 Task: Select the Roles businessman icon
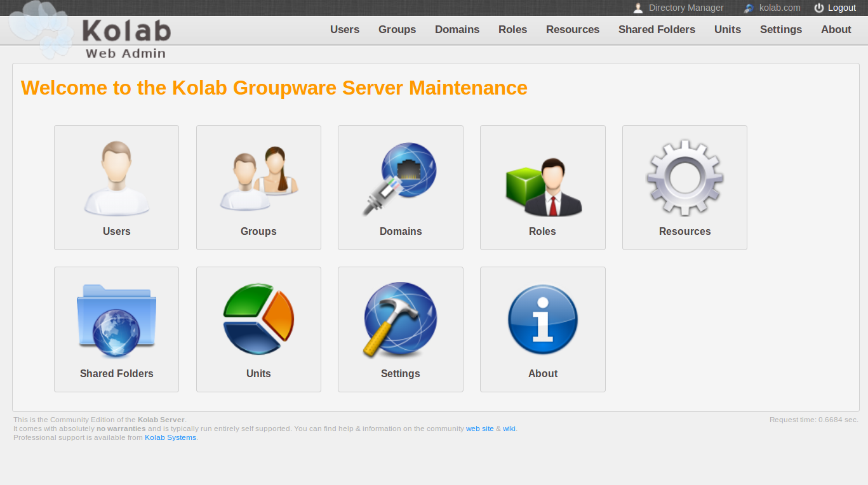543,187
